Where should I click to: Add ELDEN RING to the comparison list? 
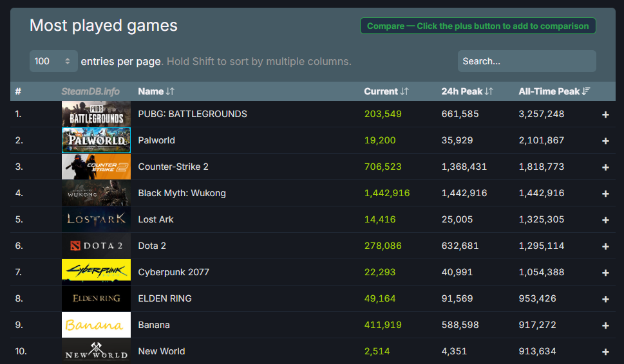pyautogui.click(x=605, y=299)
